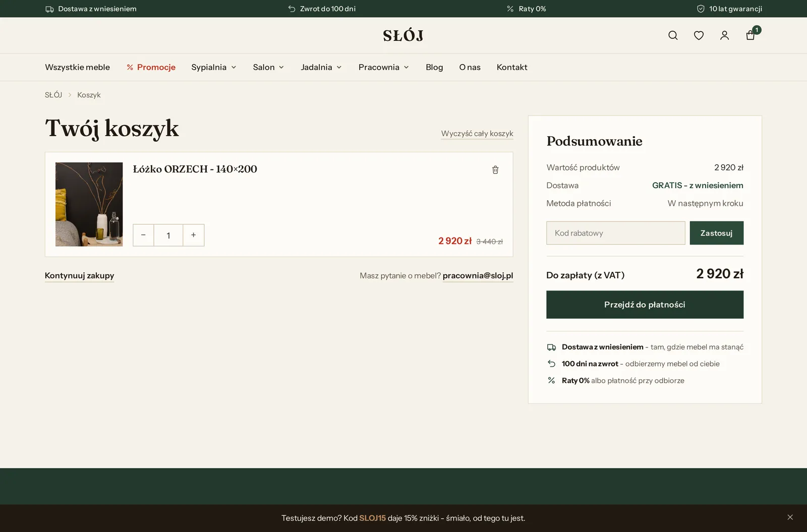Go to Wszystkie meble menu item
The width and height of the screenshot is (807, 532).
tap(77, 67)
